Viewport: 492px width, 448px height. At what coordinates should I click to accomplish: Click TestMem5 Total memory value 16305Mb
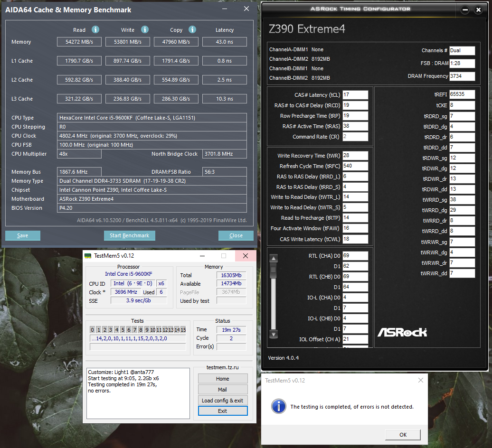(231, 275)
